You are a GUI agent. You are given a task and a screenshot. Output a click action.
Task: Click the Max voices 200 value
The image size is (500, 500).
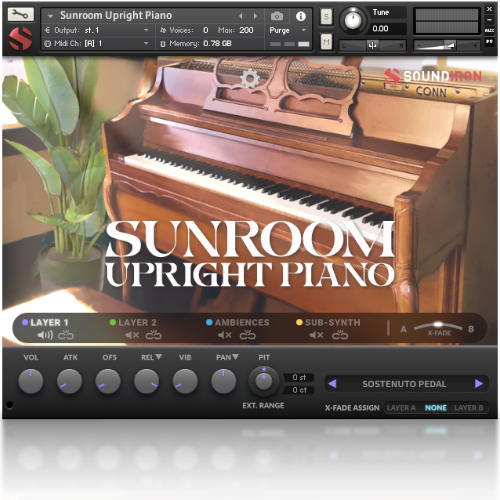point(246,30)
